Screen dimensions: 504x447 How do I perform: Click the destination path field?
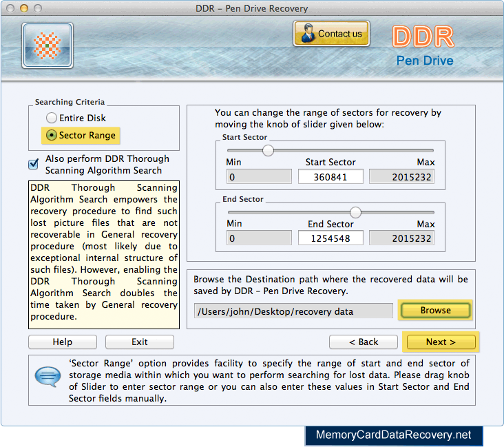click(293, 311)
